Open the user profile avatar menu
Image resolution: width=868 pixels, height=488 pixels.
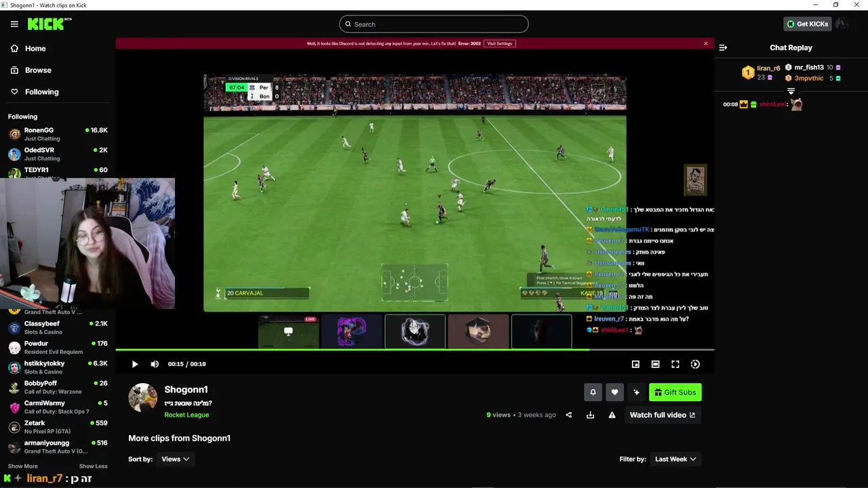[842, 24]
